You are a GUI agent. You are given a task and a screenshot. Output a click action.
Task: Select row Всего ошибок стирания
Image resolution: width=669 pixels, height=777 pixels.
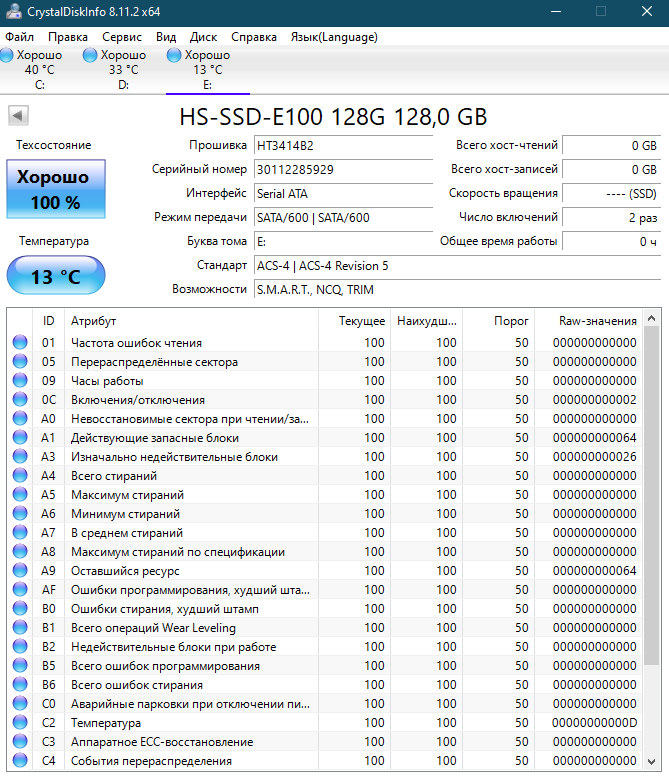coord(325,684)
